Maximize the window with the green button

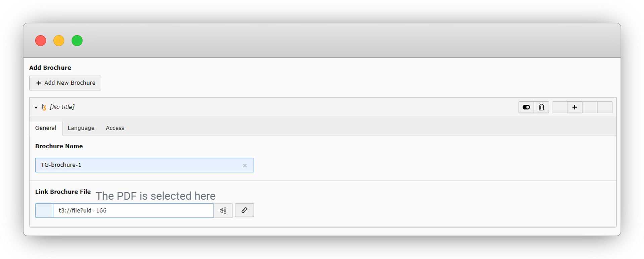77,41
